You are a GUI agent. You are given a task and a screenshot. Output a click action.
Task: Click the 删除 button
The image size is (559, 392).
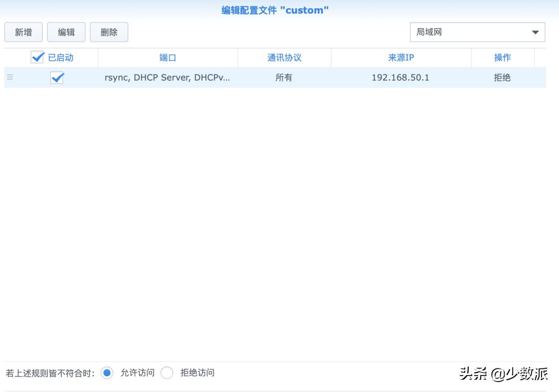110,31
